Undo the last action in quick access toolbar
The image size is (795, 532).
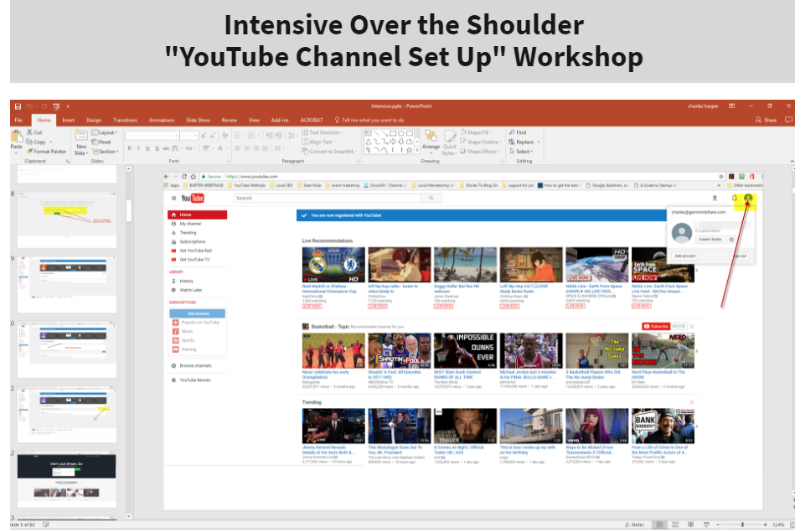(x=30, y=106)
